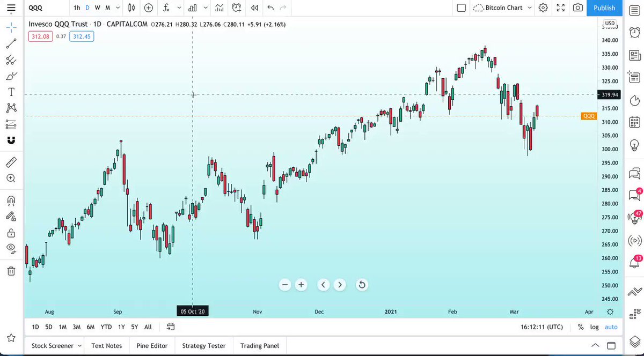Image resolution: width=644 pixels, height=356 pixels.
Task: Create a new alert clock icon
Action: click(237, 8)
